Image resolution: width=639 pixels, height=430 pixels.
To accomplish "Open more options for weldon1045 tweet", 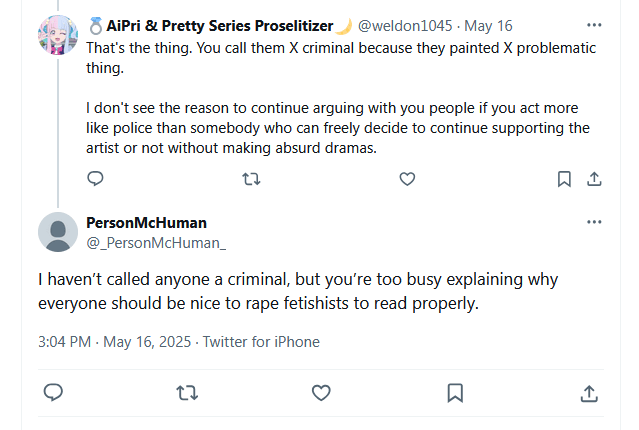I will click(x=595, y=23).
